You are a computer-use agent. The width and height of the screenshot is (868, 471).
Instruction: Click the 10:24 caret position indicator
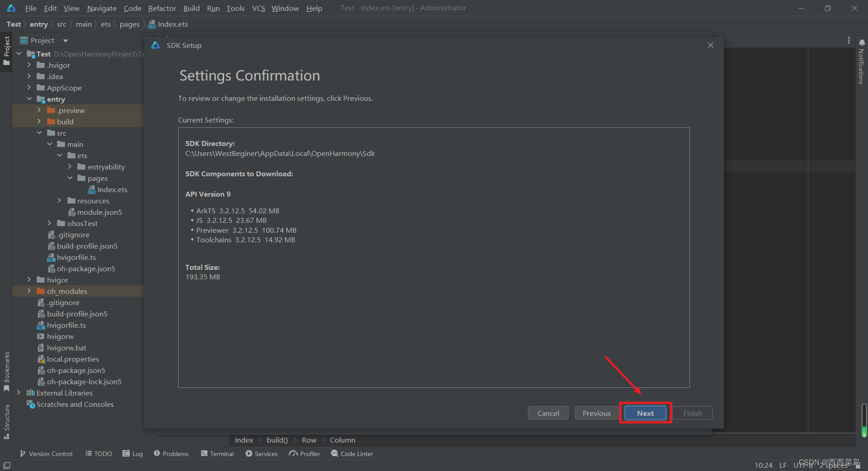[x=763, y=465]
